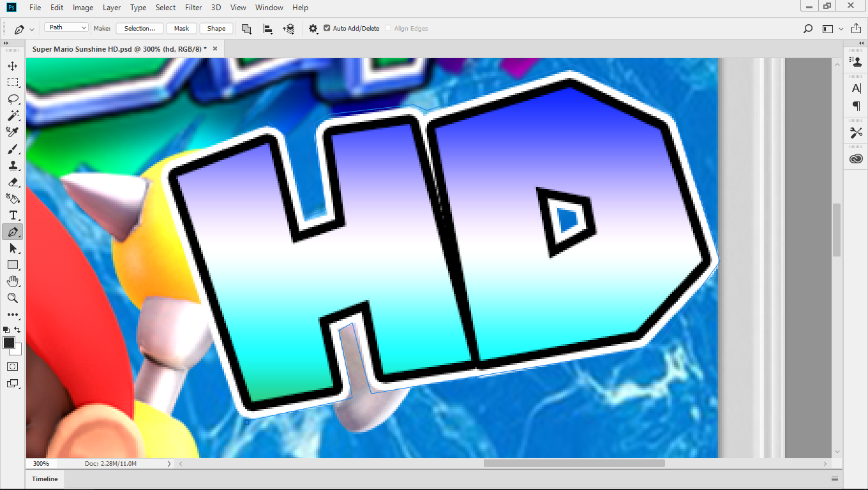The image size is (868, 490).
Task: Open the Creative Cloud Libraries panel
Action: (x=857, y=159)
